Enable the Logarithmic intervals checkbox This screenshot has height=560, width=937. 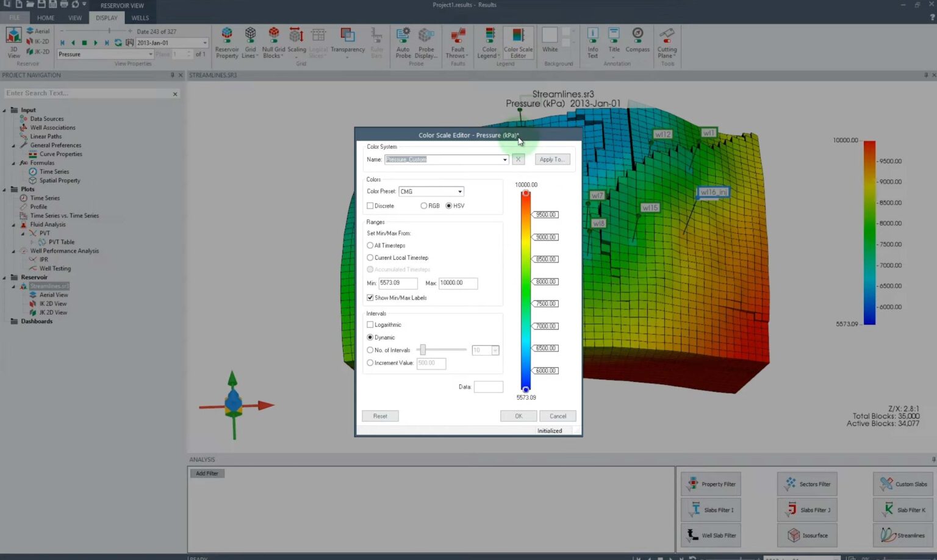370,325
